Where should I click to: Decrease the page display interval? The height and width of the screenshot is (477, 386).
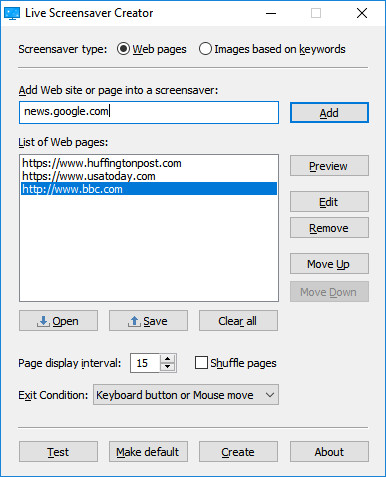coord(168,367)
